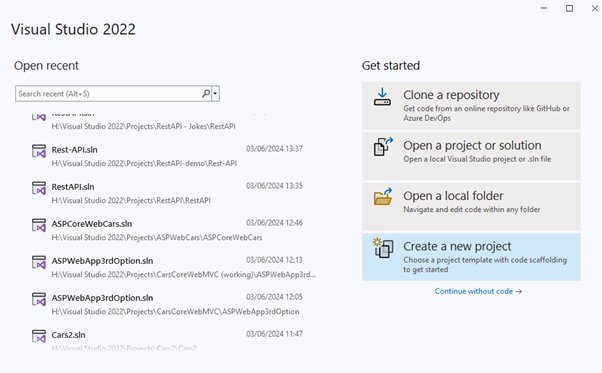Click the timestamp 03/06/2024 11:47
The height and width of the screenshot is (373, 602).
(x=274, y=334)
